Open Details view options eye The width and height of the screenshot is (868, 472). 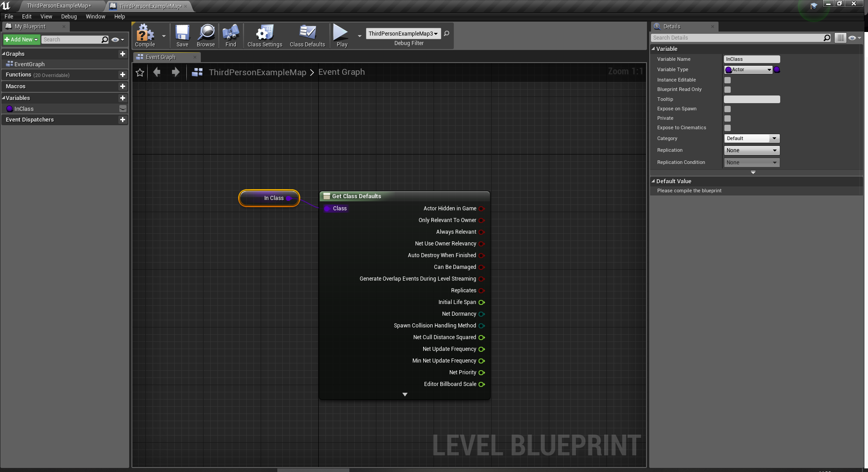tap(854, 38)
